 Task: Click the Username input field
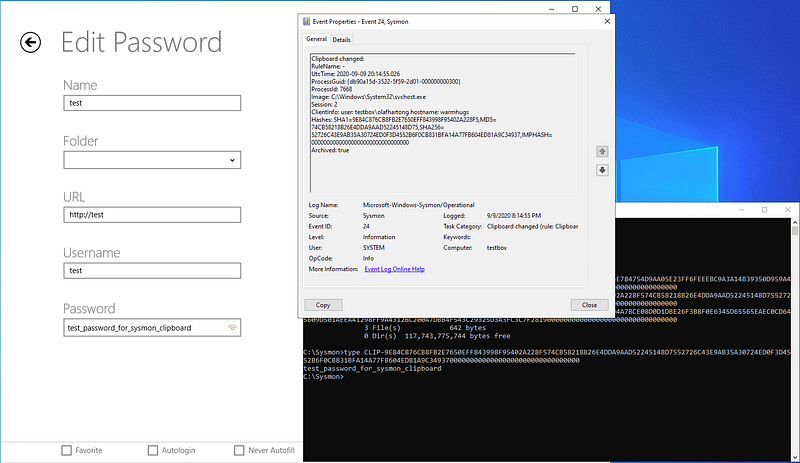[x=152, y=271]
